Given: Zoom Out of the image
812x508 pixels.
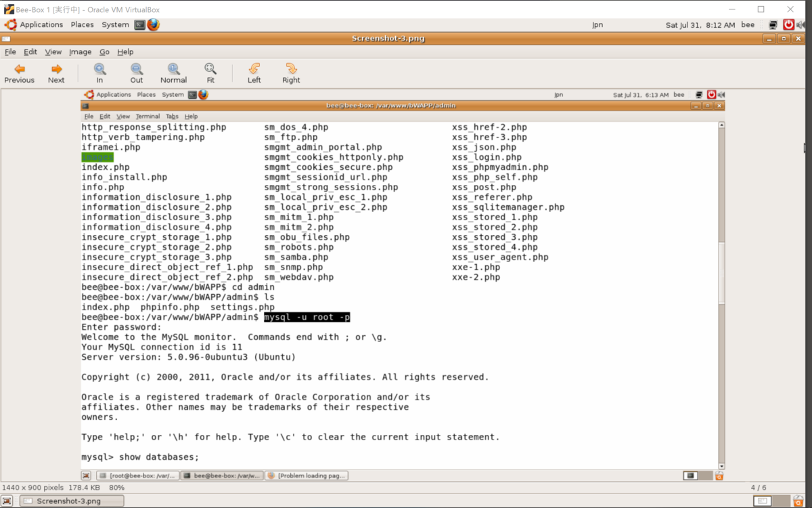Looking at the screenshot, I should 137,73.
